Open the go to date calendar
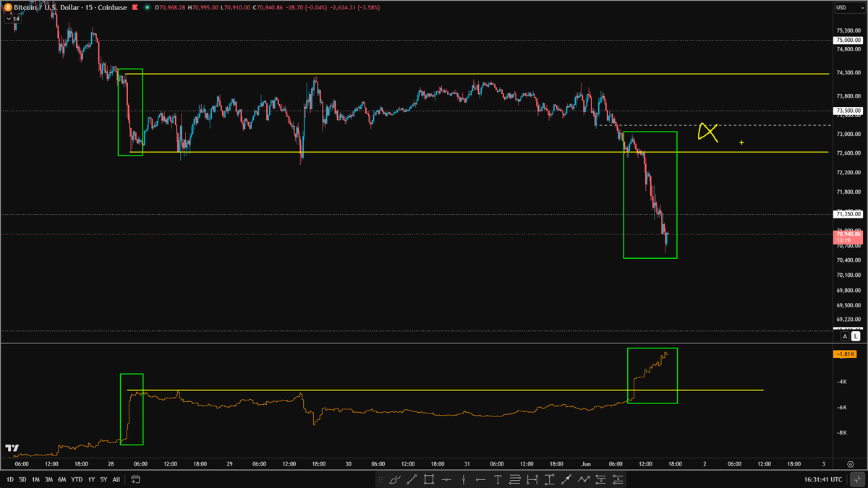The width and height of the screenshot is (868, 488). click(135, 479)
